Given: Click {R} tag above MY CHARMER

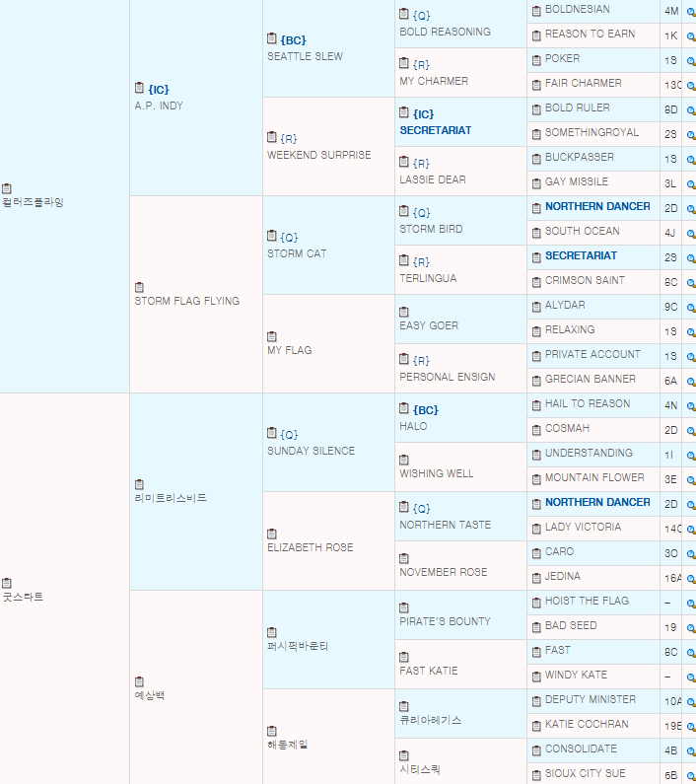Looking at the screenshot, I should (421, 64).
